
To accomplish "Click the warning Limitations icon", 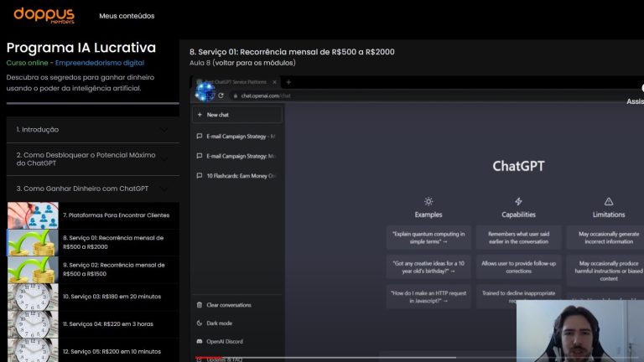I will click(609, 201).
